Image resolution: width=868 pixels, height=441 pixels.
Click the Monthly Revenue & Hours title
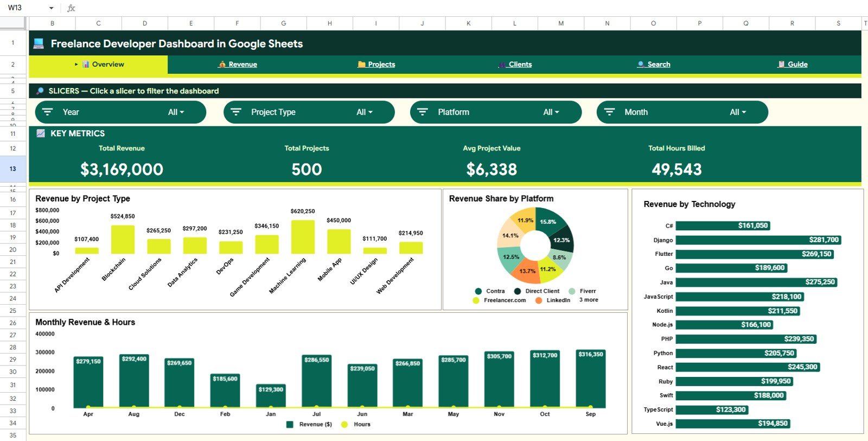click(85, 322)
